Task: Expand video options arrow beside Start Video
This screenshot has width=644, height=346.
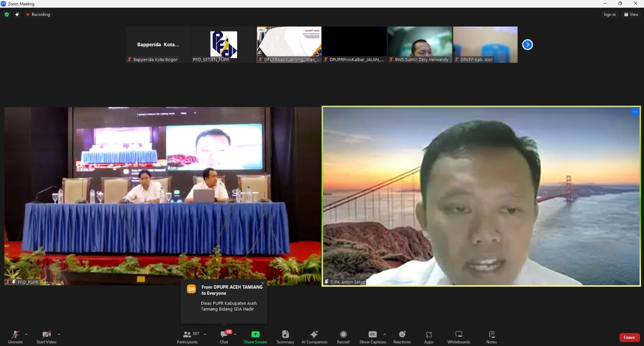Action: (x=59, y=334)
